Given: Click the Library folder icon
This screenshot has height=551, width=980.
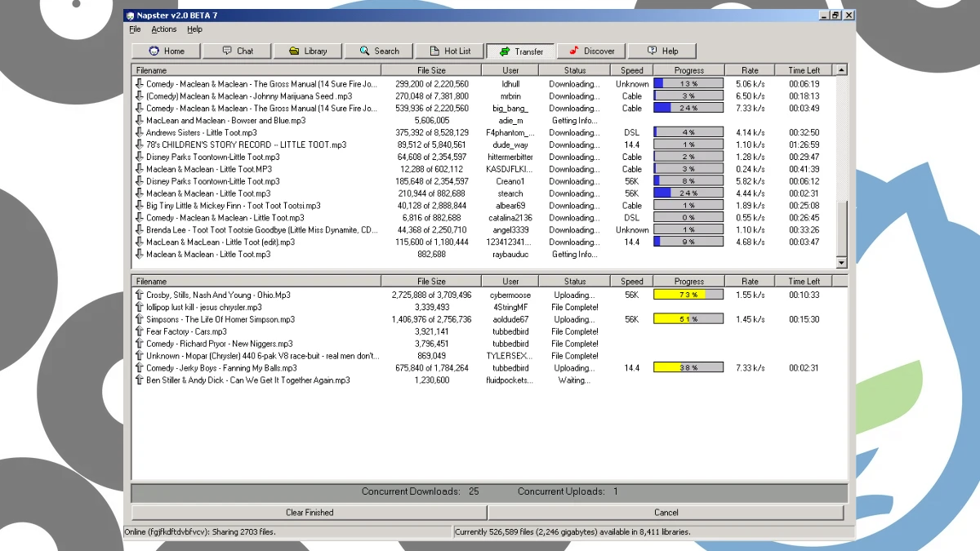Looking at the screenshot, I should pyautogui.click(x=294, y=51).
